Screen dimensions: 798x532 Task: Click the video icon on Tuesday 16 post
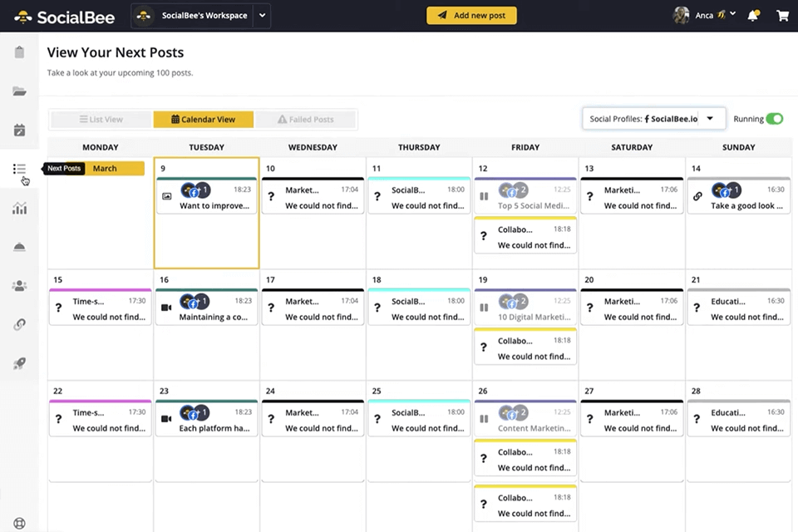tap(166, 308)
